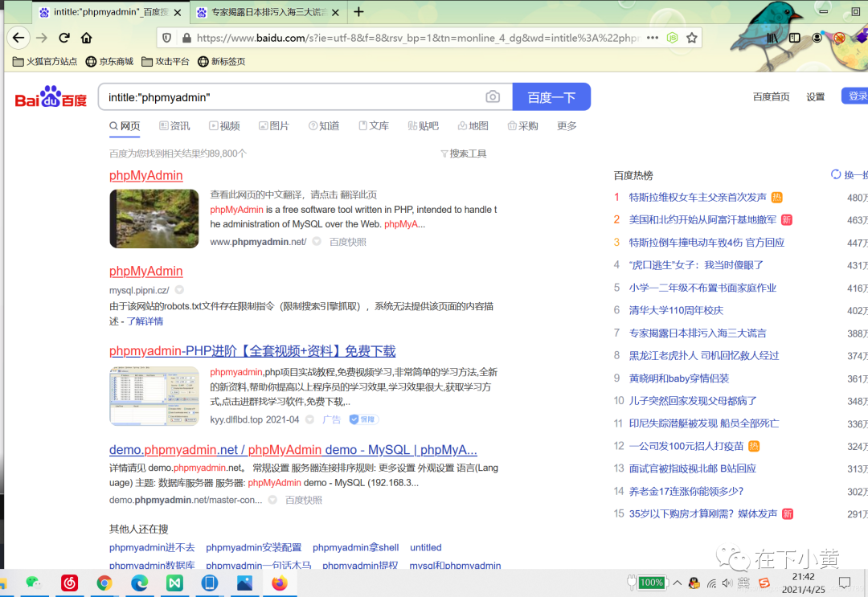
Task: Search related term phpmyadmin拿shell
Action: click(356, 548)
